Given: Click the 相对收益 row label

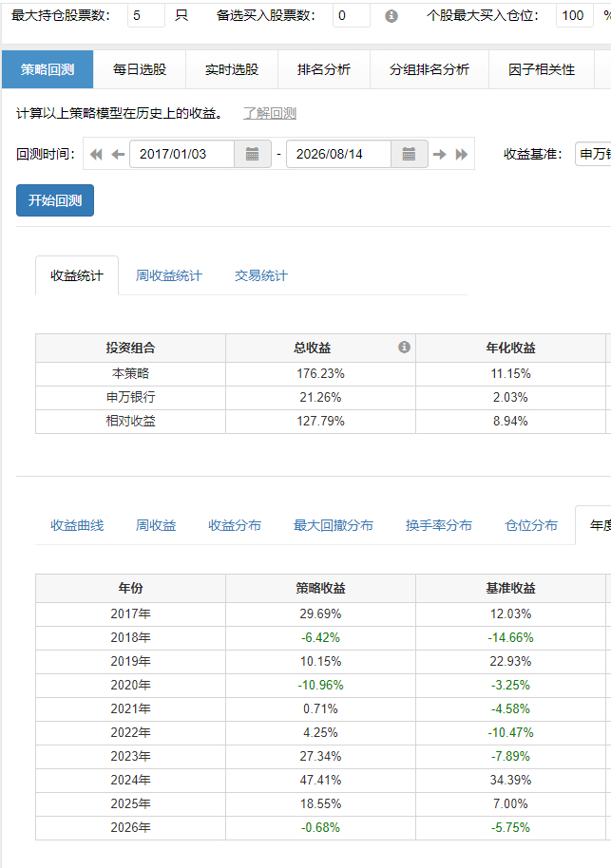Looking at the screenshot, I should (131, 422).
